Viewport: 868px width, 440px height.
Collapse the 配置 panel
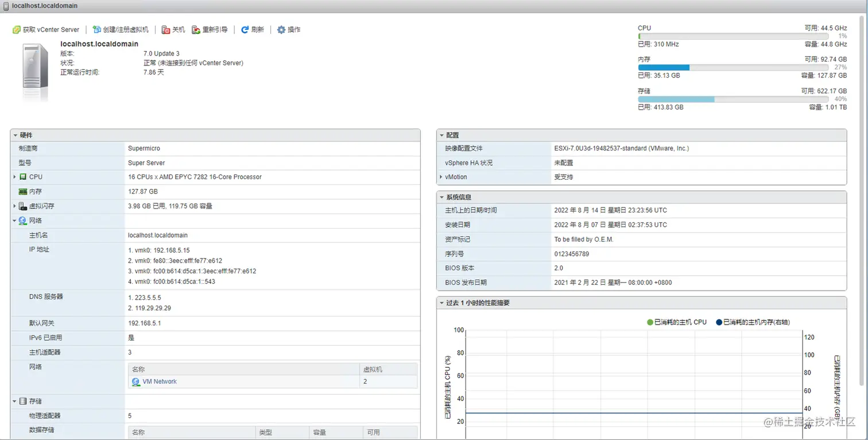click(442, 135)
